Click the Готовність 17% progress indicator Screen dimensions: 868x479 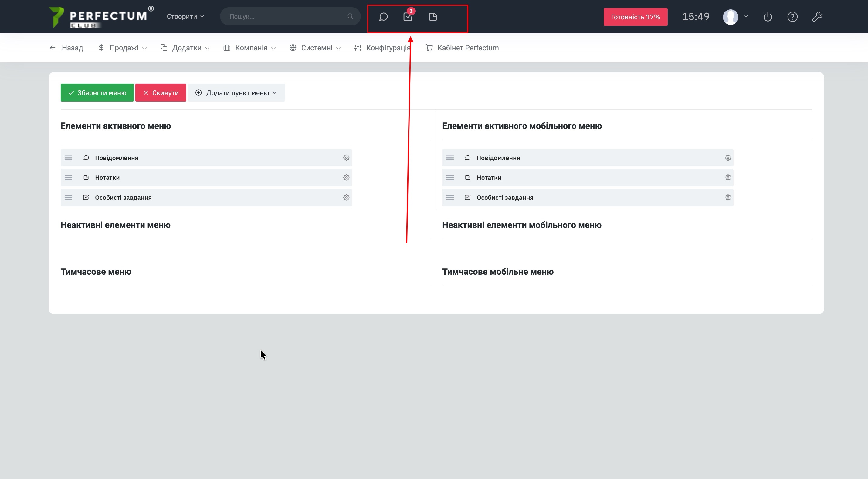(x=635, y=17)
